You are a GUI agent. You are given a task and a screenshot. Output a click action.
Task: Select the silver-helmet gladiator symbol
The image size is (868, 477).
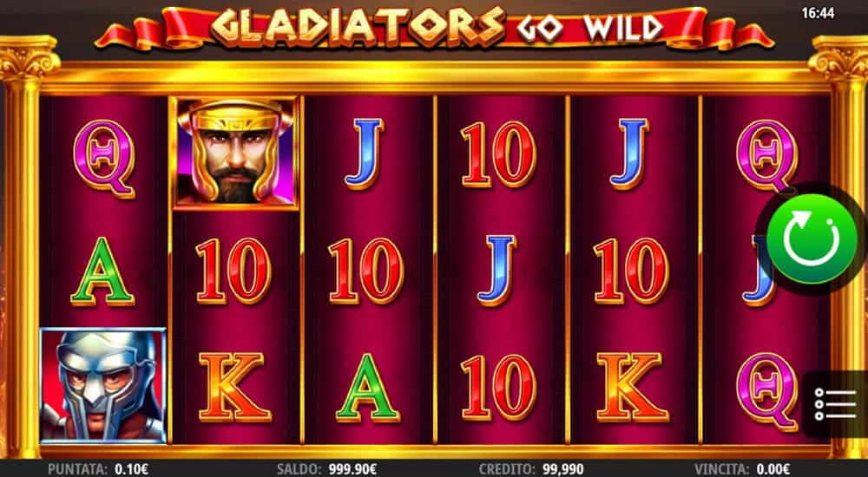coord(103,385)
